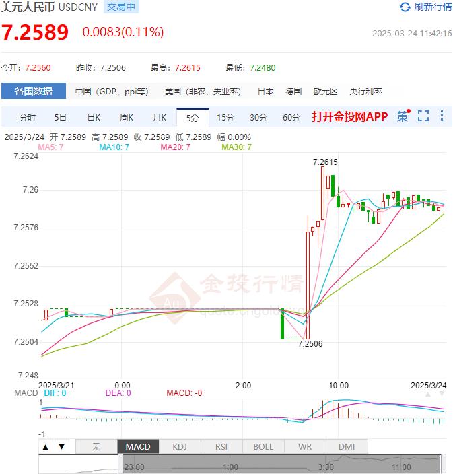The image size is (453, 476).
Task: Select the 日K chart tab
Action: click(94, 117)
